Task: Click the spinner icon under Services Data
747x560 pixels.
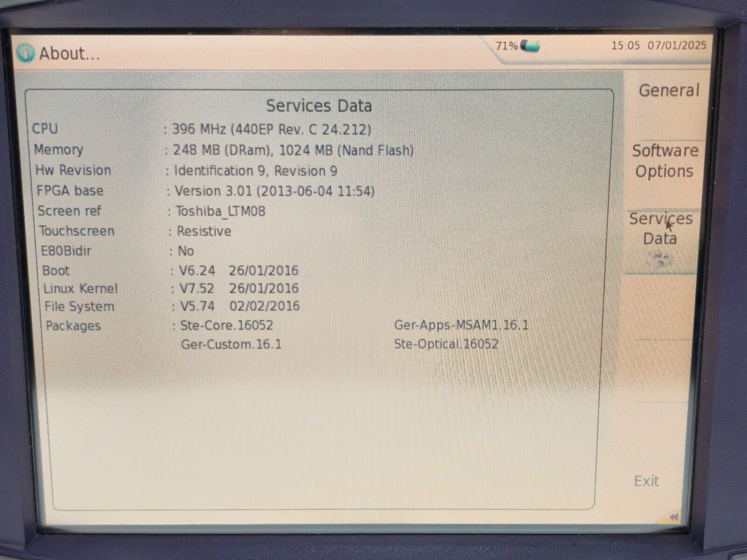Action: coord(660,259)
